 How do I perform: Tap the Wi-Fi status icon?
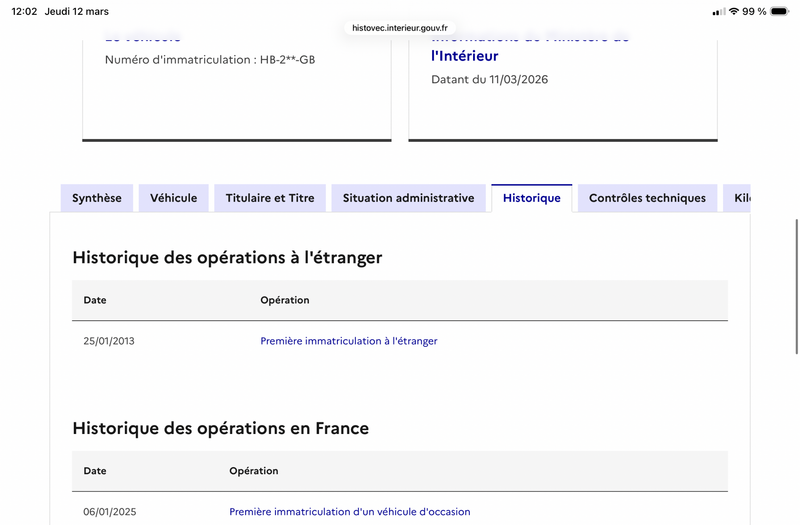click(734, 11)
